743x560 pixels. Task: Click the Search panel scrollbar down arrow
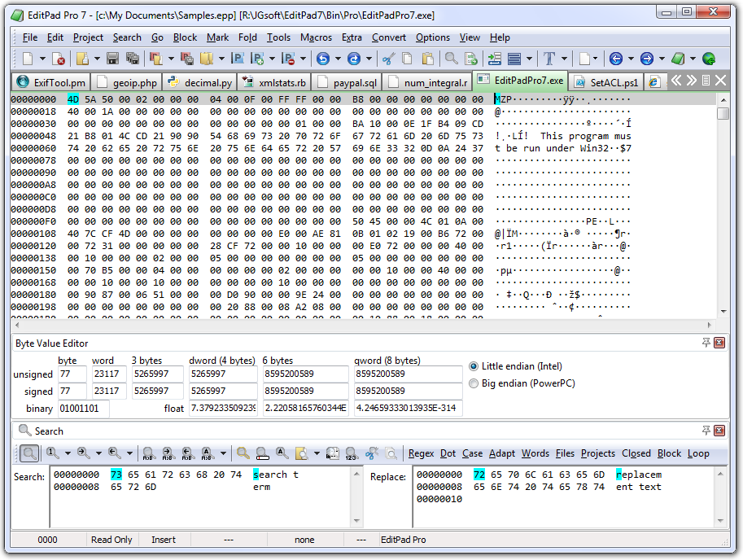tap(356, 521)
